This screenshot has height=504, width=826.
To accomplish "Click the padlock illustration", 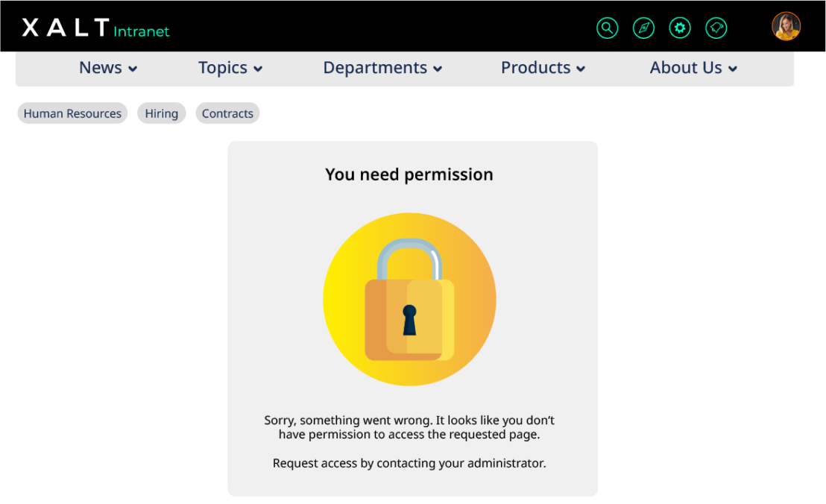I will (409, 299).
